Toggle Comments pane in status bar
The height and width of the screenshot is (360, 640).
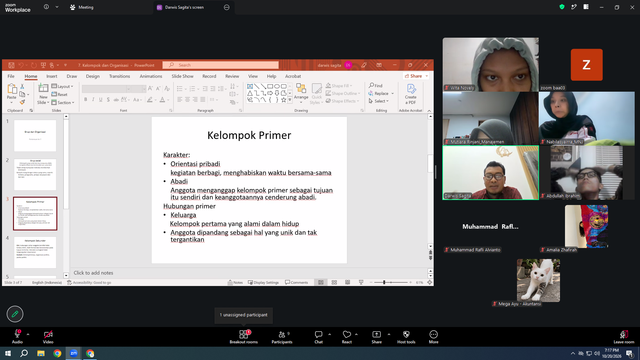coord(297,282)
